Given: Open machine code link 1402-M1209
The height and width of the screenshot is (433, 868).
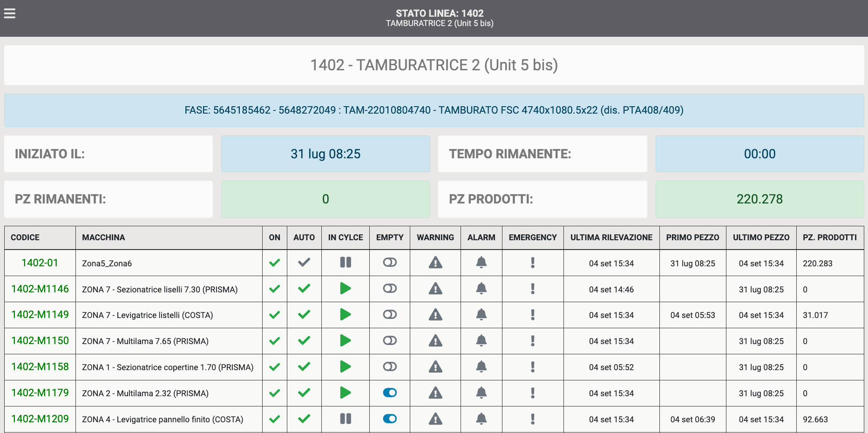Looking at the screenshot, I should click(40, 419).
